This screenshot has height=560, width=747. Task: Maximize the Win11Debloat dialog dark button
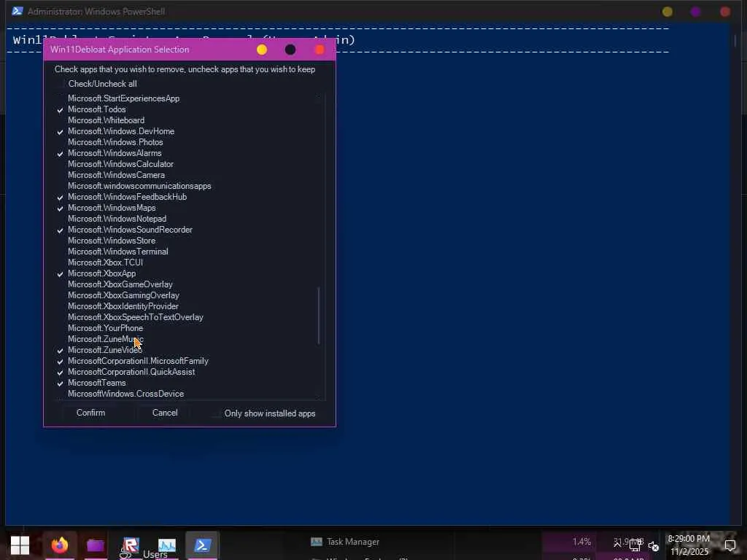coord(290,50)
